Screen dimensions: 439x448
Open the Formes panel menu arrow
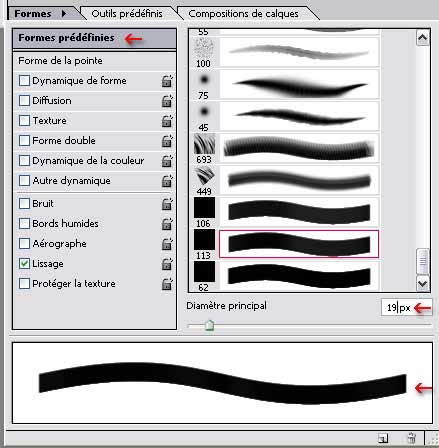[64, 14]
